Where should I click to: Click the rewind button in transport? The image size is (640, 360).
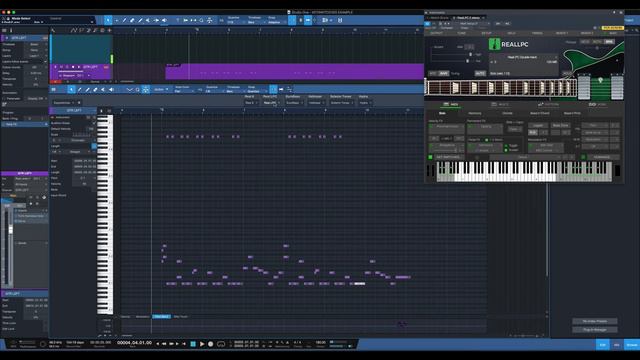click(164, 344)
